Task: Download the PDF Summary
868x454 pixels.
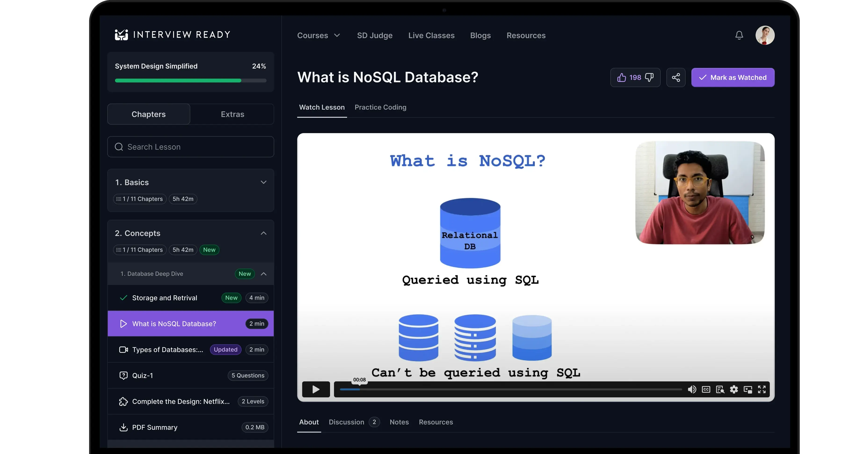Action: coord(155,427)
